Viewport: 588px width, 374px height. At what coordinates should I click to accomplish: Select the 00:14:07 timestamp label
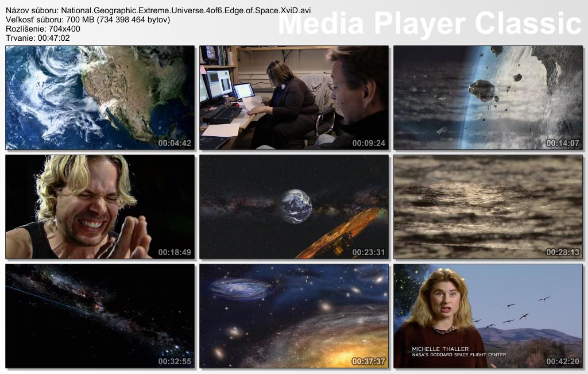pos(562,143)
